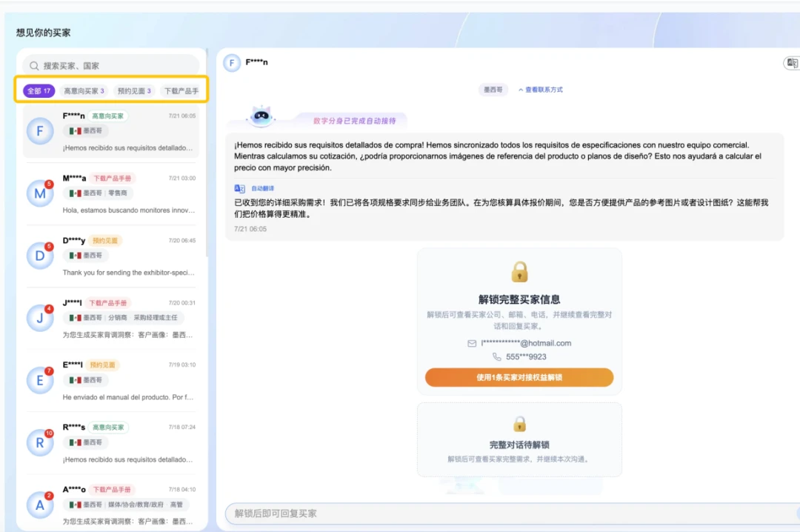
Task: Click the 预约见面 tag on E****l
Action: point(102,365)
